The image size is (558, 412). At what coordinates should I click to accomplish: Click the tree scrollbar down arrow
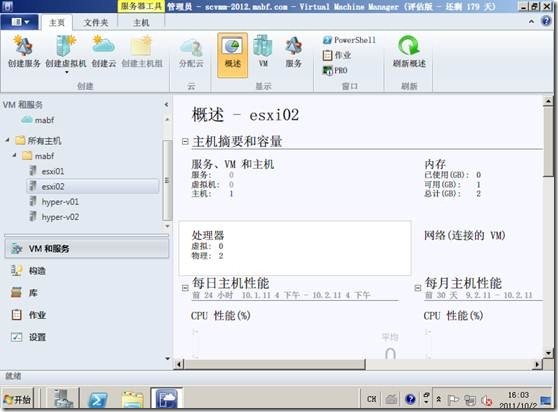point(167,226)
